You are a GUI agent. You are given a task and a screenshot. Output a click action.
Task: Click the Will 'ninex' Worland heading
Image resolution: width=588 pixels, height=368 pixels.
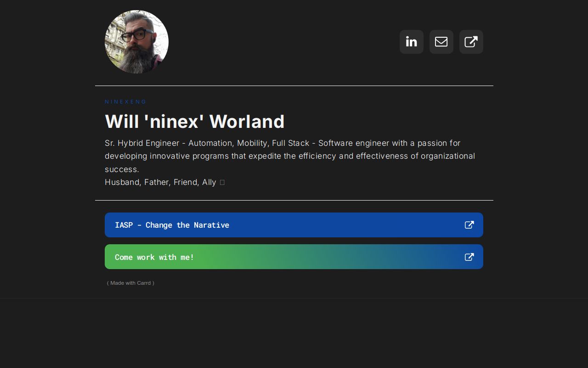tap(194, 121)
